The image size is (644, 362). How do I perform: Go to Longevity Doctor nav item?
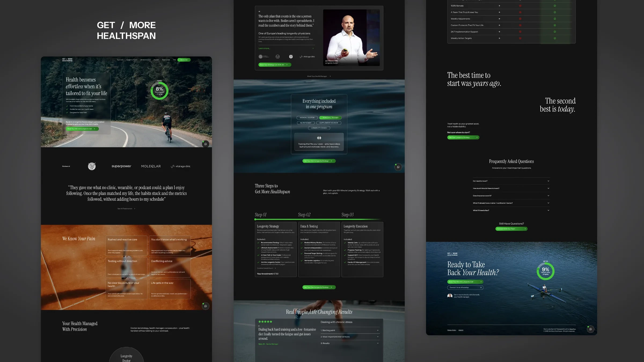coord(132,60)
